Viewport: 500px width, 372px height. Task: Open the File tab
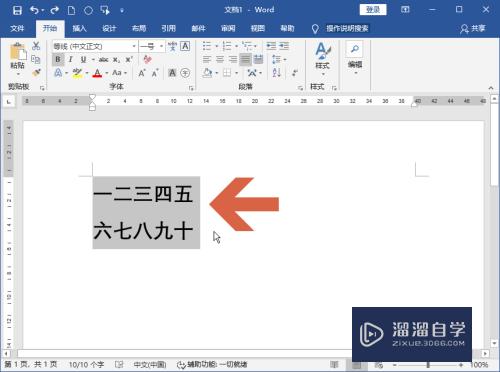pos(17,28)
